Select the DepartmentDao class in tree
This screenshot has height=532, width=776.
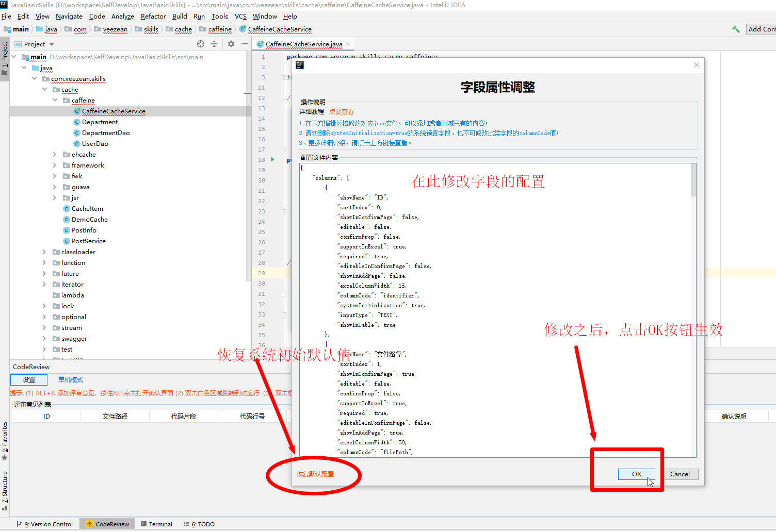(x=106, y=133)
